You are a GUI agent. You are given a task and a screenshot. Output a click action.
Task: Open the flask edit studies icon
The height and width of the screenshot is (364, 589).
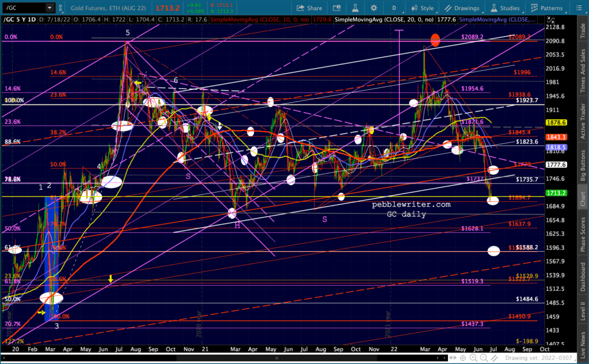pos(355,8)
